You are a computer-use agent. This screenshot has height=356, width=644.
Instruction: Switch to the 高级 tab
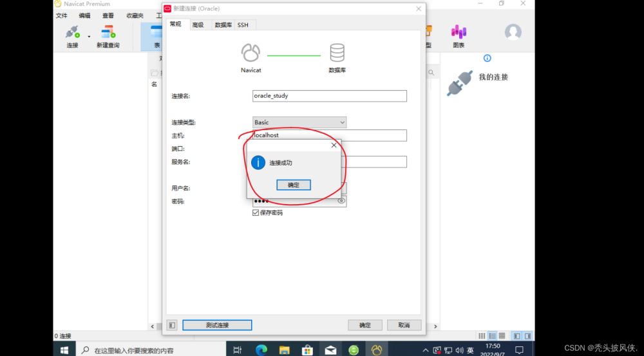coord(198,24)
